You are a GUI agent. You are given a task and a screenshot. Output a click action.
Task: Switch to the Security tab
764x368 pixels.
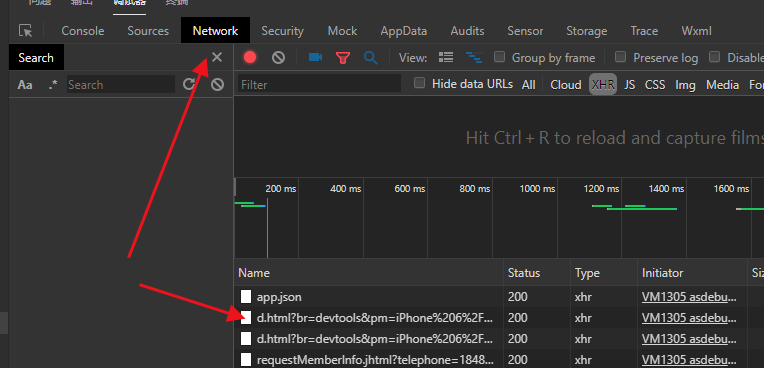[282, 31]
